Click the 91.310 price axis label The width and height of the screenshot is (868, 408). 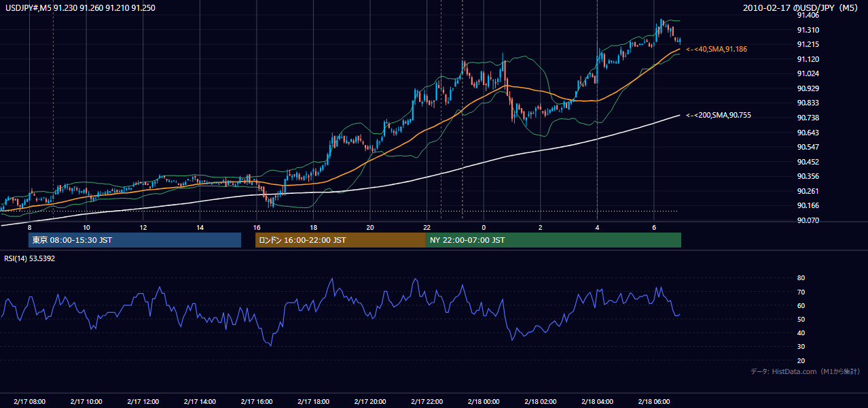pos(808,30)
